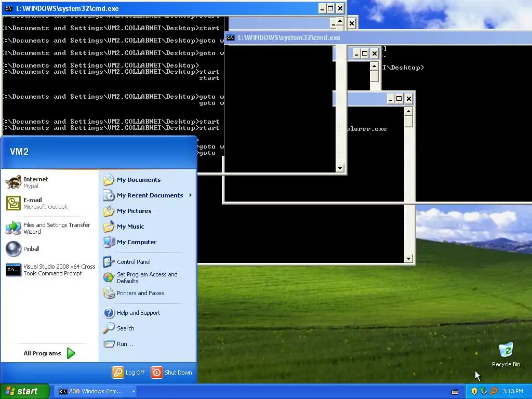Click scroll-down arrow of the tall middle console
The height and width of the screenshot is (399, 532).
click(340, 168)
